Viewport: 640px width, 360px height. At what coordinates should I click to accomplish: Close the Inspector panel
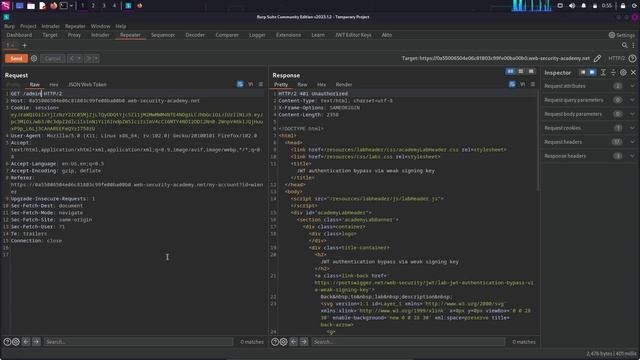tap(633, 72)
